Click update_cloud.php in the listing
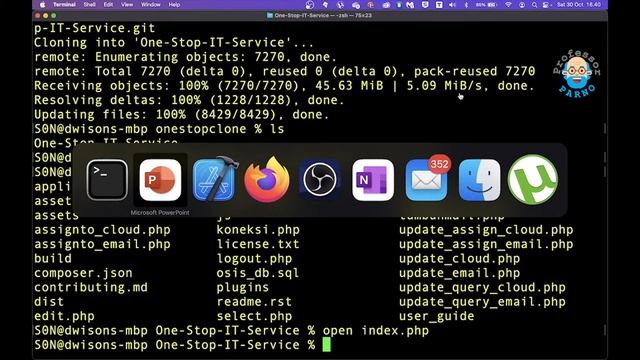640x360 pixels. tap(460, 258)
